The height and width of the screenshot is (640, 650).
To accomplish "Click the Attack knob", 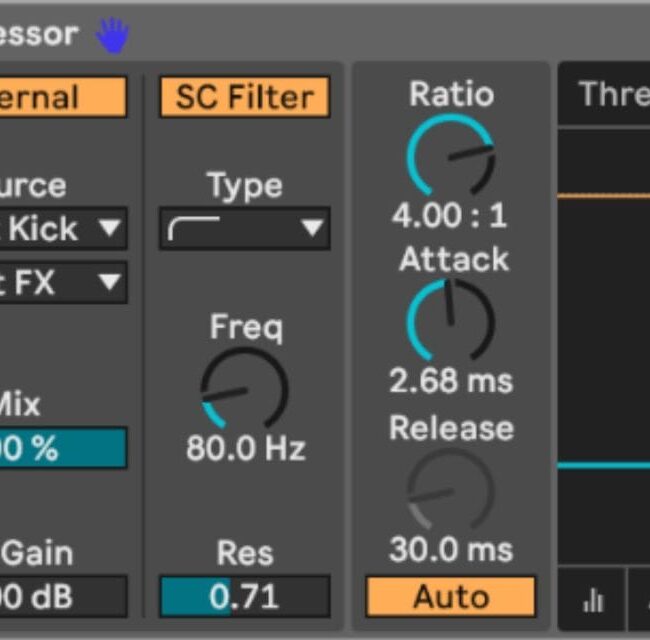I will (450, 321).
